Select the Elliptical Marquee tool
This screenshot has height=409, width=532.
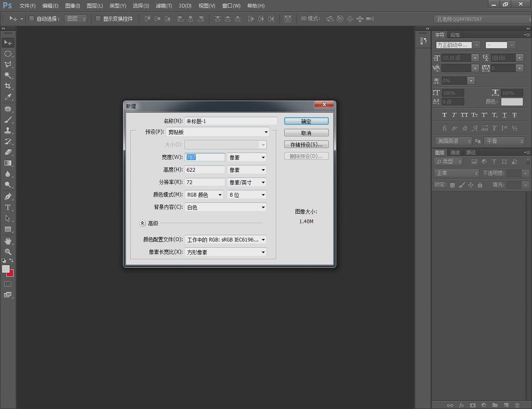[8, 54]
